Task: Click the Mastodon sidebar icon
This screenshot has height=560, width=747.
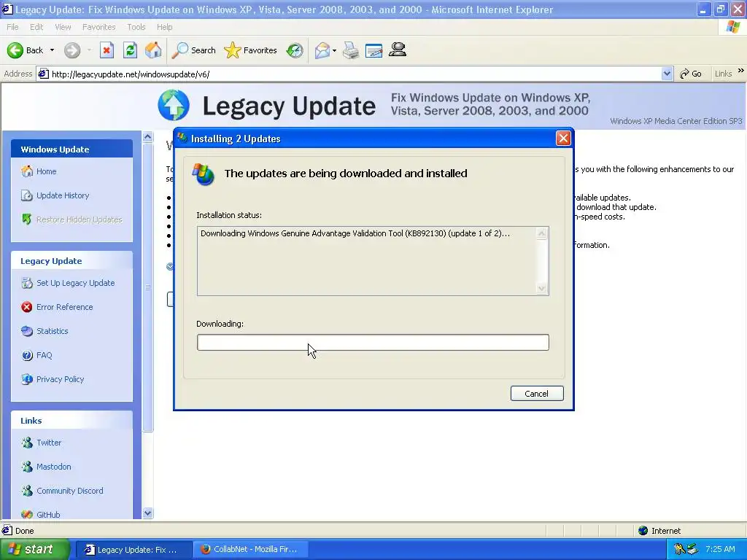Action: pyautogui.click(x=27, y=467)
